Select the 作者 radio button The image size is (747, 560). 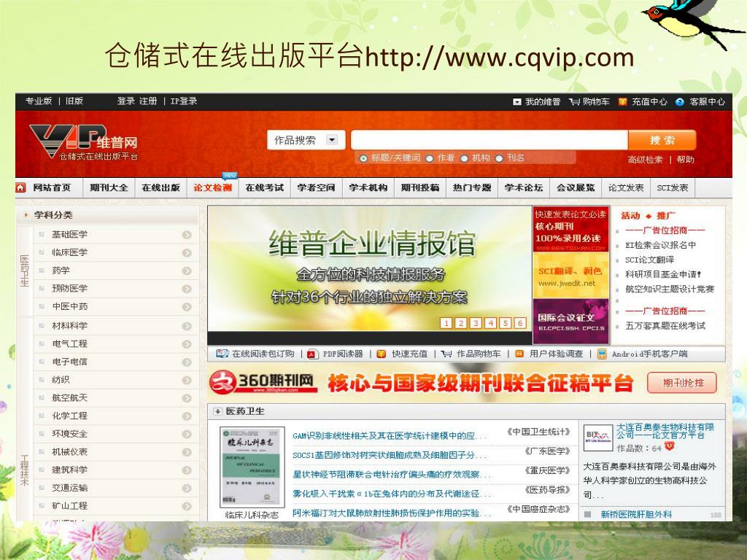429,158
